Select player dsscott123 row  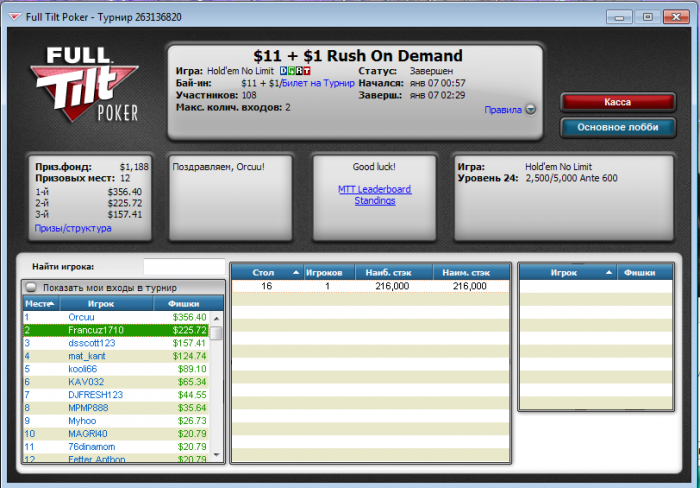116,343
